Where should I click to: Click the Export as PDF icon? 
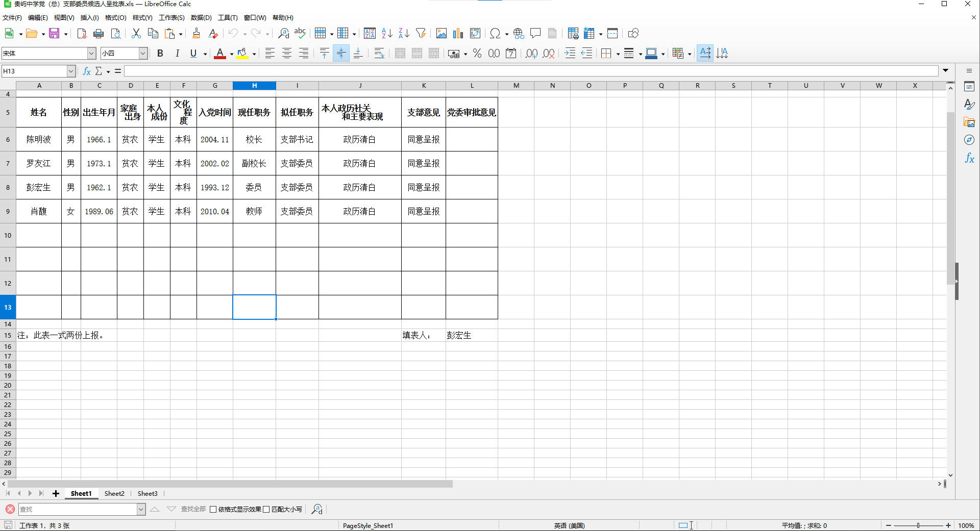pyautogui.click(x=82, y=34)
